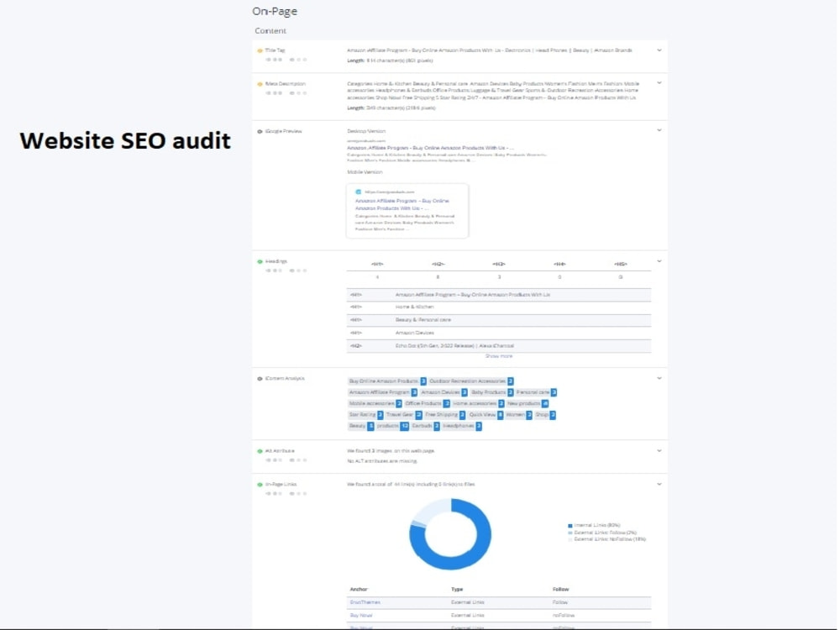840x630 pixels.
Task: Click the 'Amazon Affiliate Program' keyword tag
Action: pos(383,392)
